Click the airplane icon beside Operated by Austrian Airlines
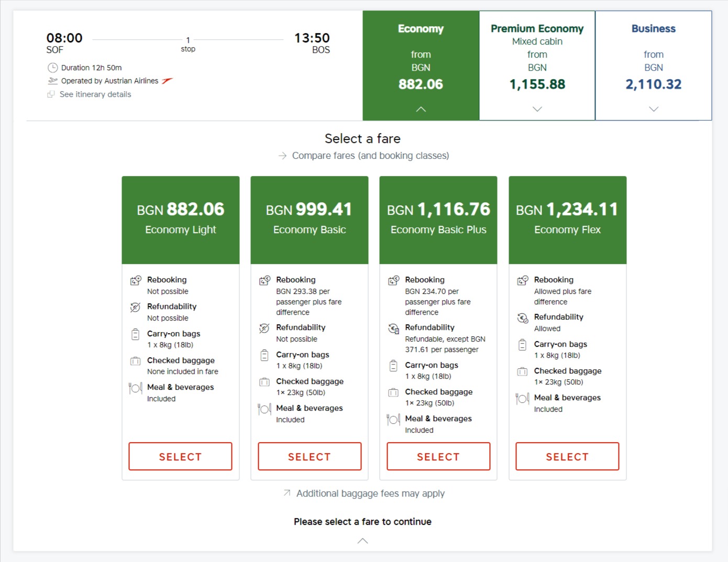 [52, 81]
